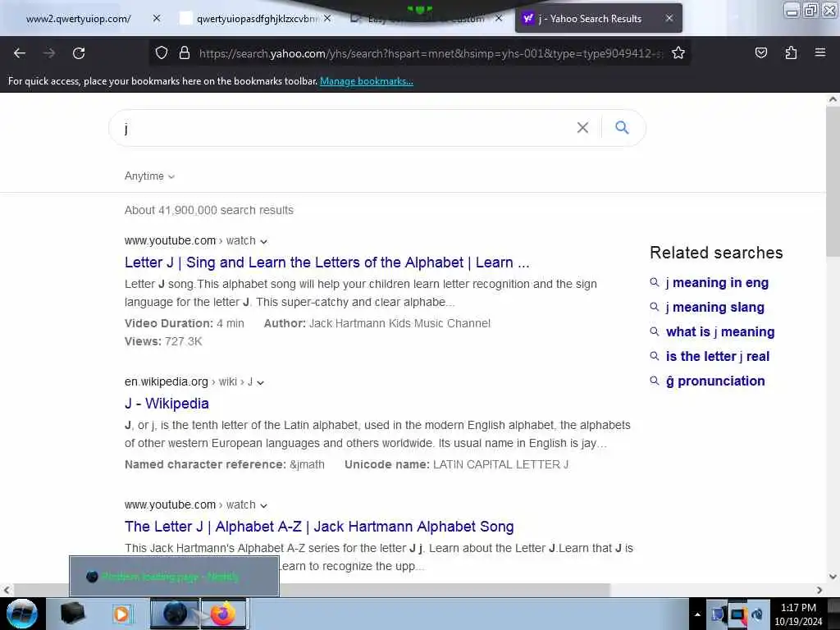Open the media player taskbar icon
This screenshot has width=840, height=630.
[121, 614]
